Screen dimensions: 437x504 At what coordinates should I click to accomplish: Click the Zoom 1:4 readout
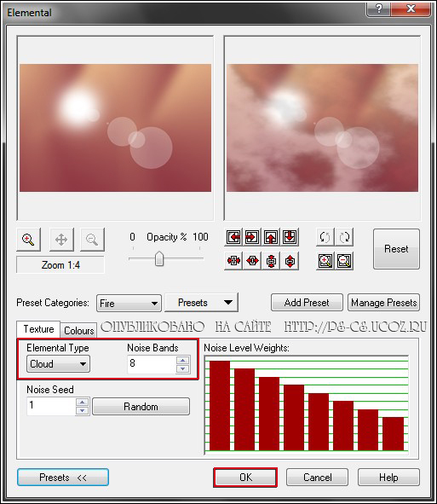coord(60,265)
